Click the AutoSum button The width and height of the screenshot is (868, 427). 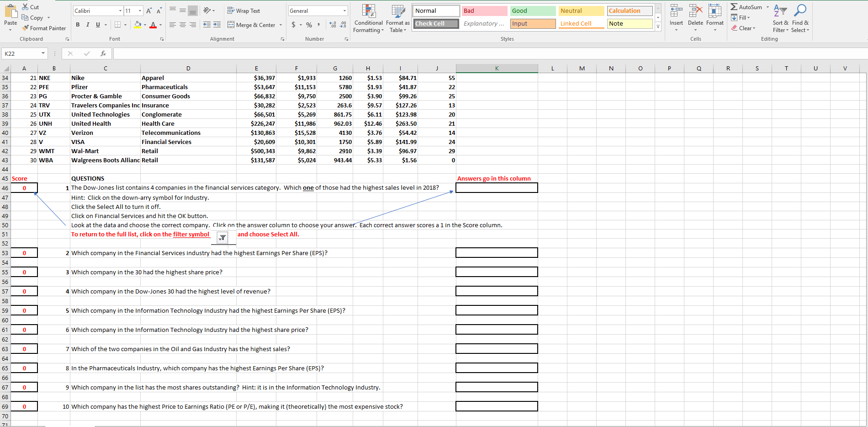(x=748, y=7)
